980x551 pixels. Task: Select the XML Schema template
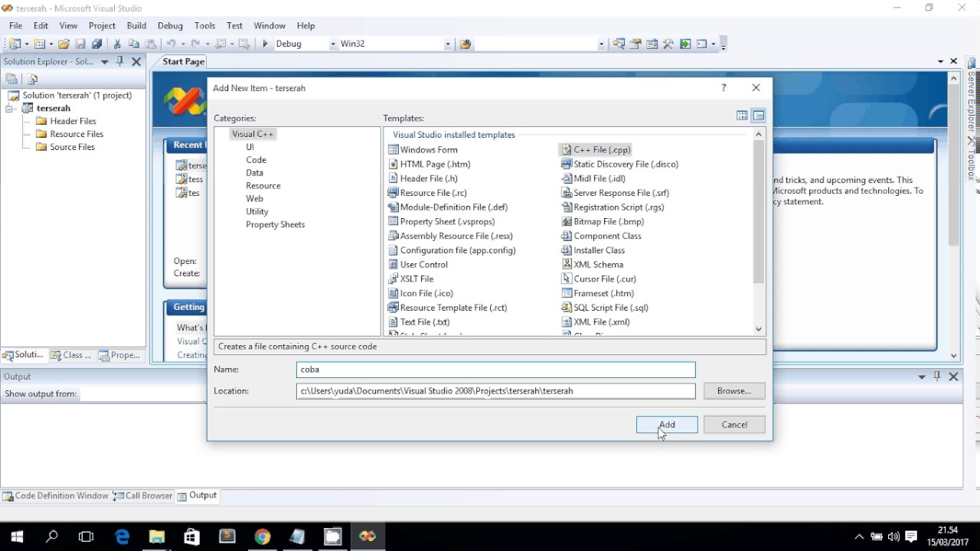593,265
